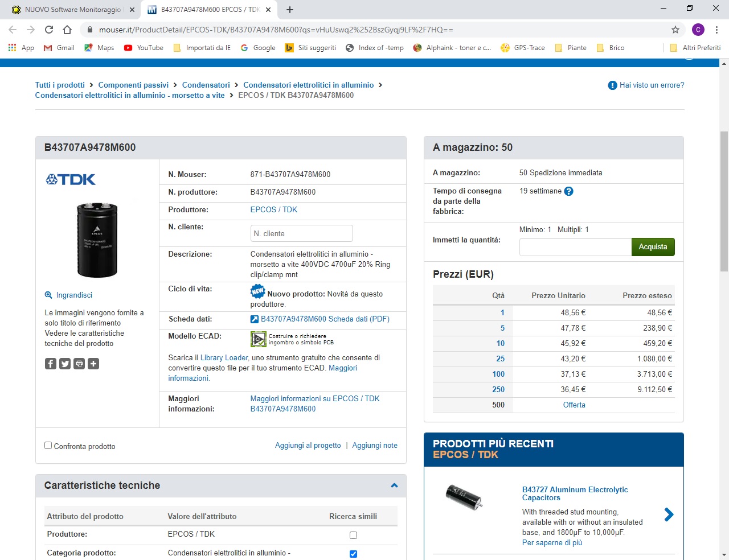729x560 pixels.
Task: Go to the Condensatori breadcrumb
Action: 206,85
